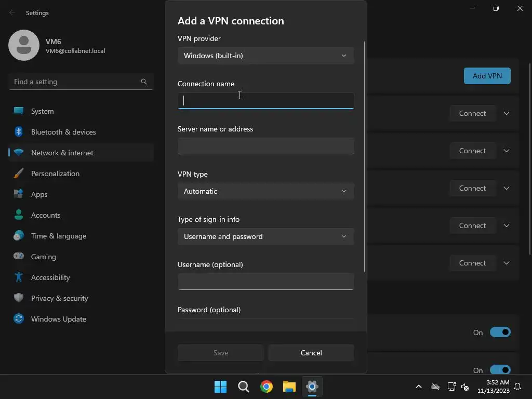532x399 pixels.
Task: Open the notification bell in system tray
Action: point(517,387)
